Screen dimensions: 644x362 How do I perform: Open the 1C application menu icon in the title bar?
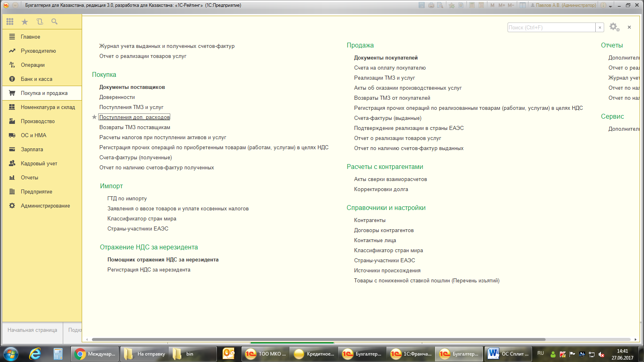[x=6, y=5]
